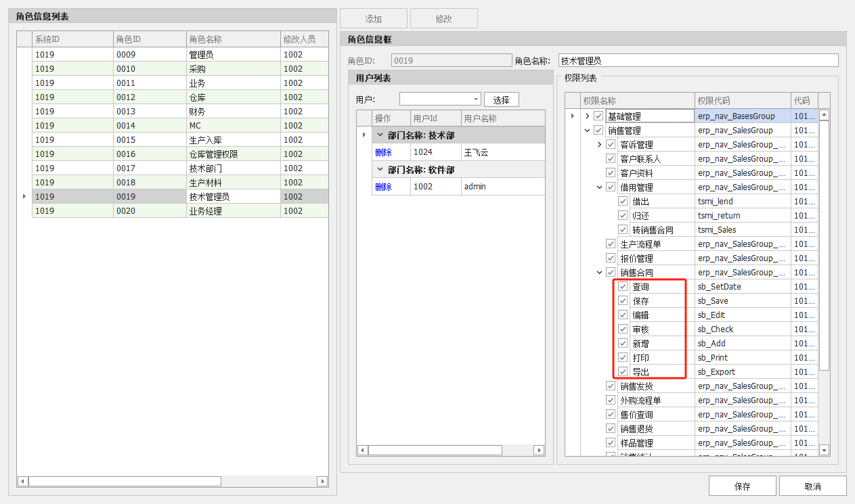
Task: Toggle the 基础管理 checkbox
Action: 598,116
